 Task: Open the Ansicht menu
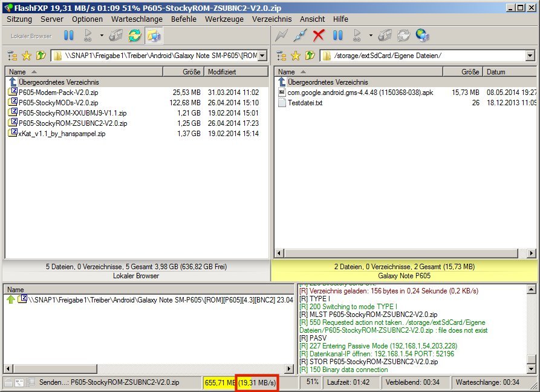pyautogui.click(x=313, y=19)
